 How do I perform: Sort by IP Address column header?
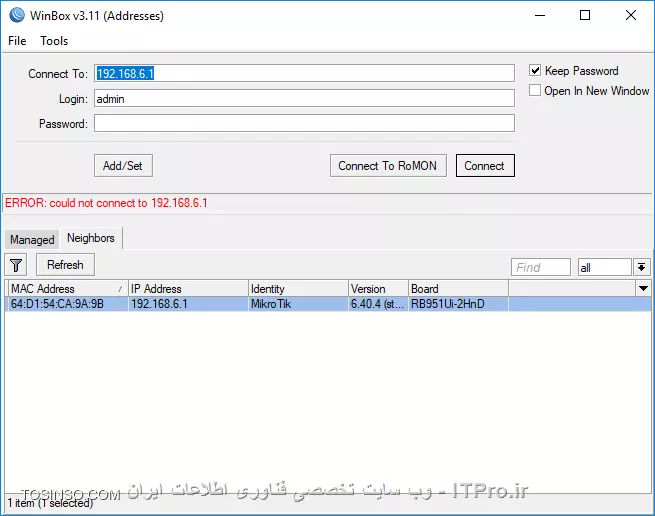[x=188, y=288]
